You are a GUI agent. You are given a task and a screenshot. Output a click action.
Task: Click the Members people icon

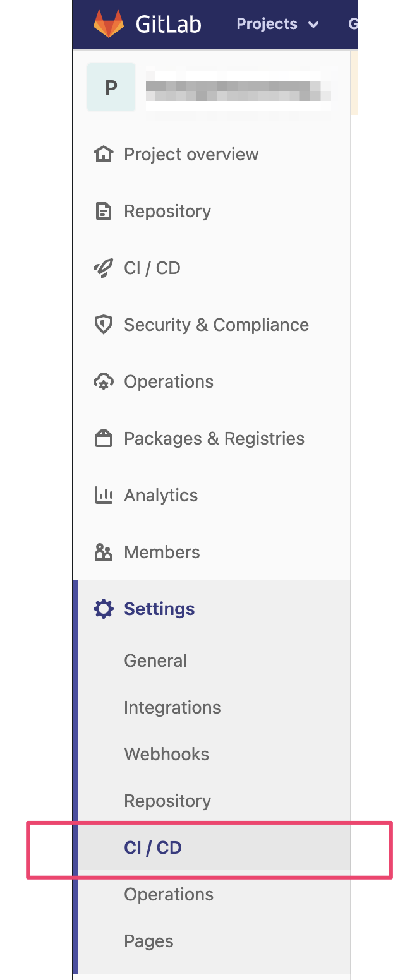point(103,553)
